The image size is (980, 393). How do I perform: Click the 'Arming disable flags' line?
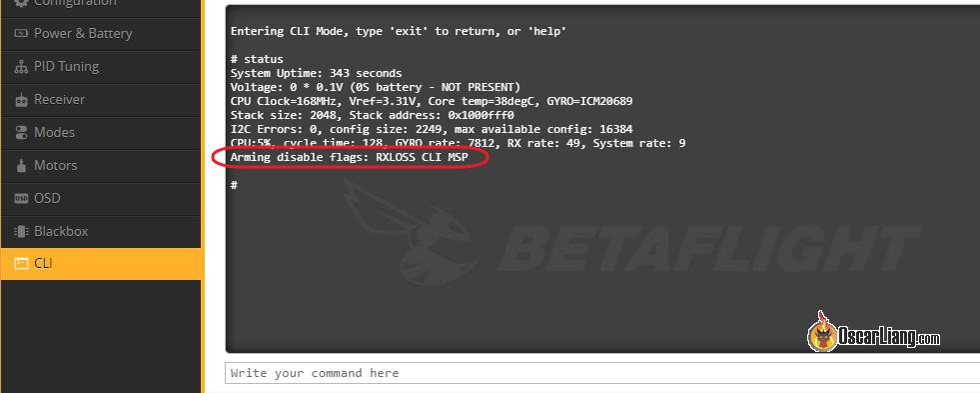(349, 158)
